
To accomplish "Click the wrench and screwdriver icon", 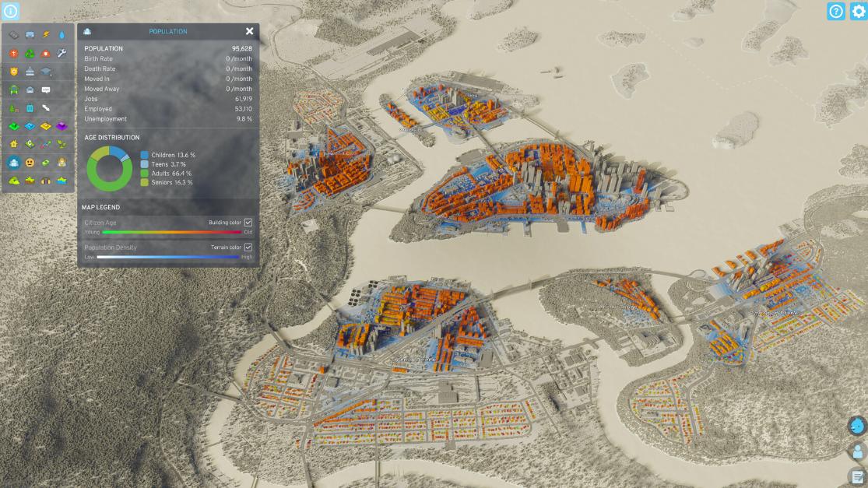I will click(61, 54).
